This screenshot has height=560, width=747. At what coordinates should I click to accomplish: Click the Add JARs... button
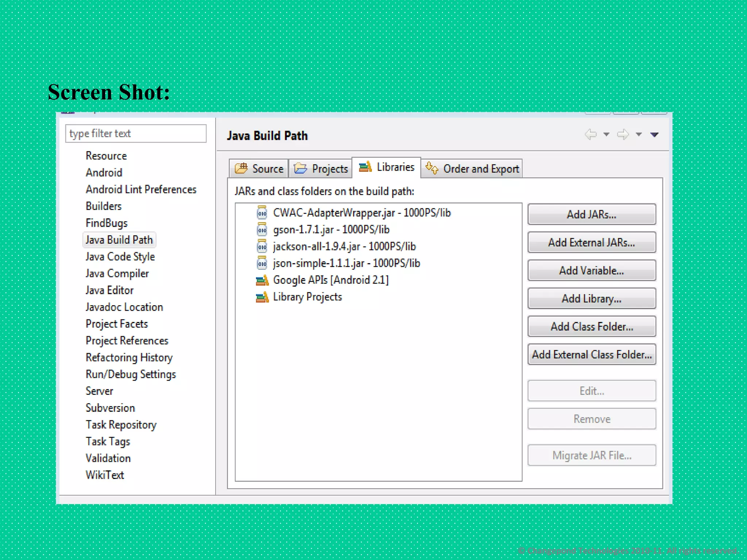click(x=592, y=214)
